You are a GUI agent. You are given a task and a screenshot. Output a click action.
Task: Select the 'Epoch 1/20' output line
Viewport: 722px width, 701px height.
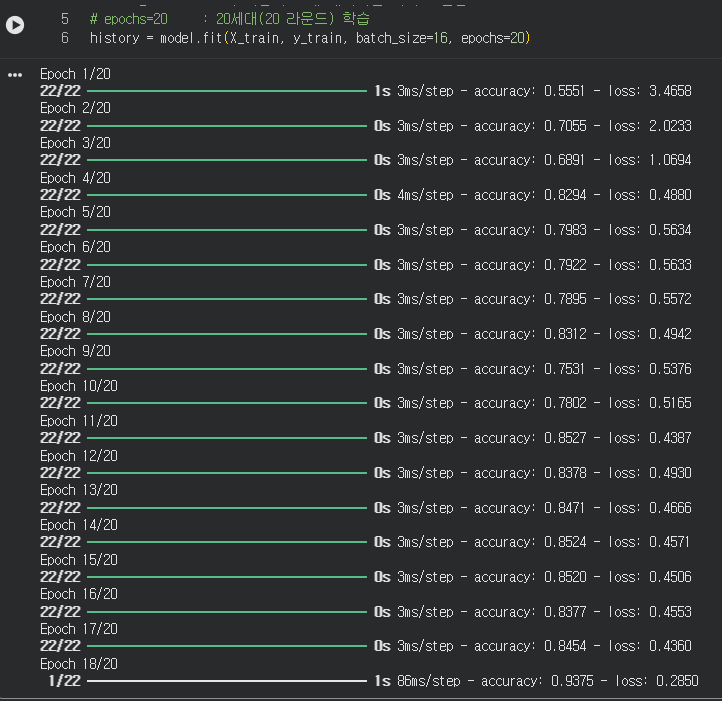coord(75,74)
